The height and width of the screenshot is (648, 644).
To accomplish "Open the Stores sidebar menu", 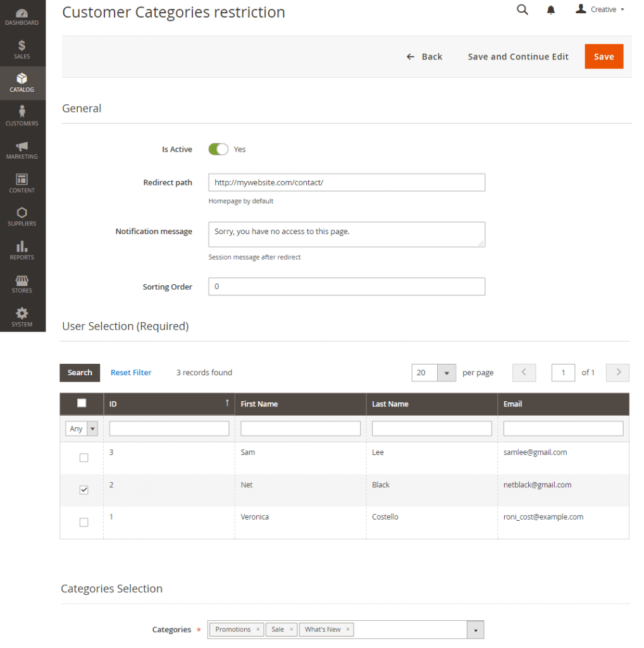I will pos(22,283).
